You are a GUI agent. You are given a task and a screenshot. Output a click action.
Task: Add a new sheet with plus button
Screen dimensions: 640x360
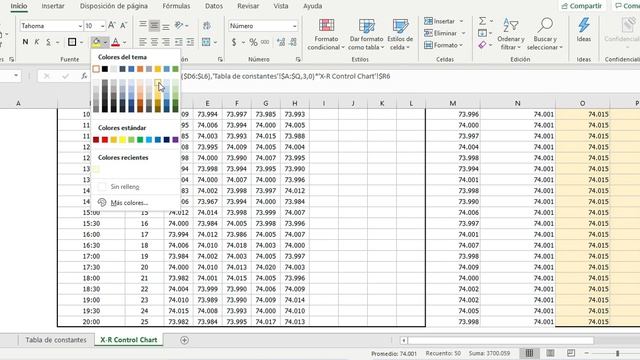click(x=184, y=340)
